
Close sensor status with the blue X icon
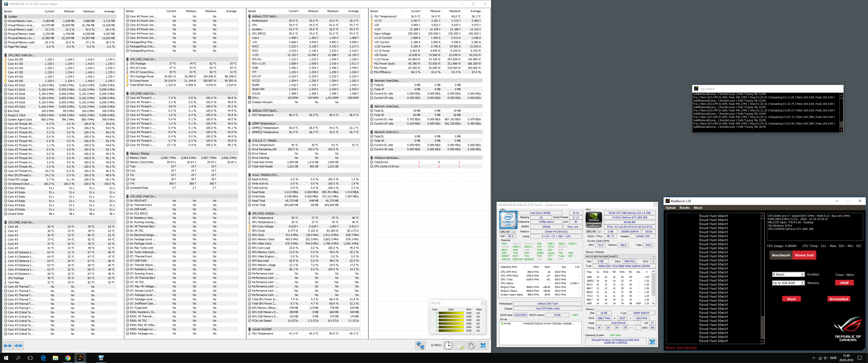[483, 346]
